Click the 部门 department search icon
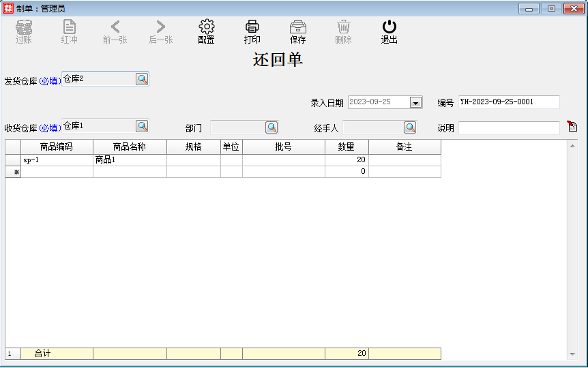The width and height of the screenshot is (588, 368). pyautogui.click(x=271, y=127)
